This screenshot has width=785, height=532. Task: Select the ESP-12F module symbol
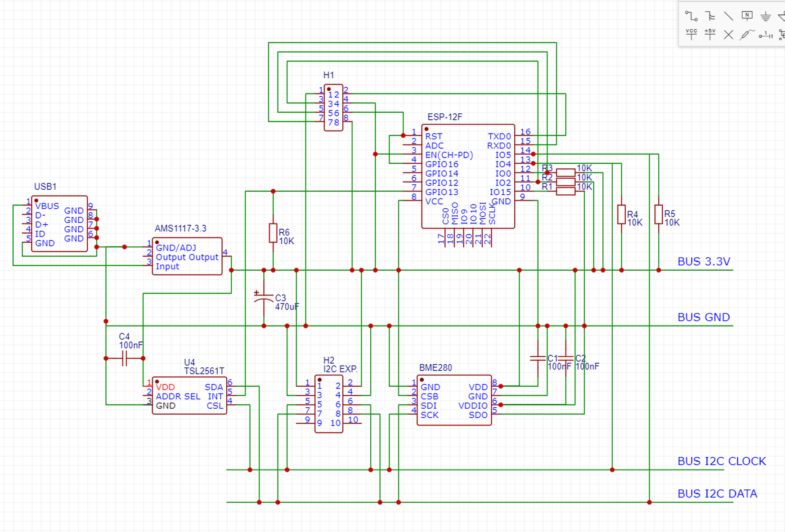click(x=468, y=175)
